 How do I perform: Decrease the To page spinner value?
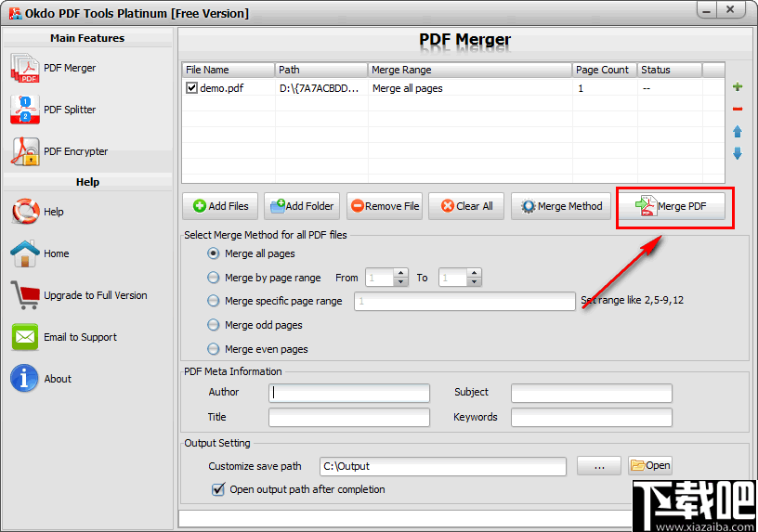475,281
